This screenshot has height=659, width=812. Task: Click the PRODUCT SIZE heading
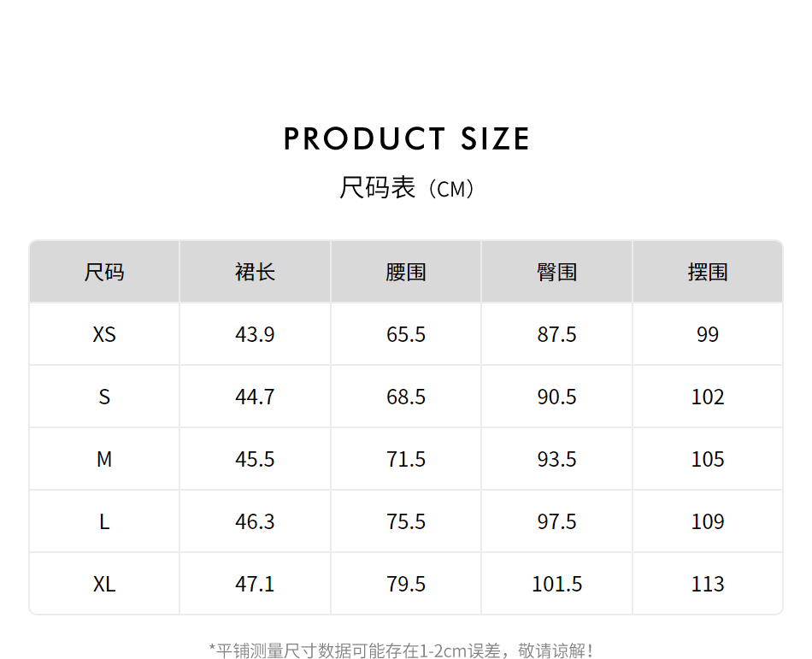(406, 139)
